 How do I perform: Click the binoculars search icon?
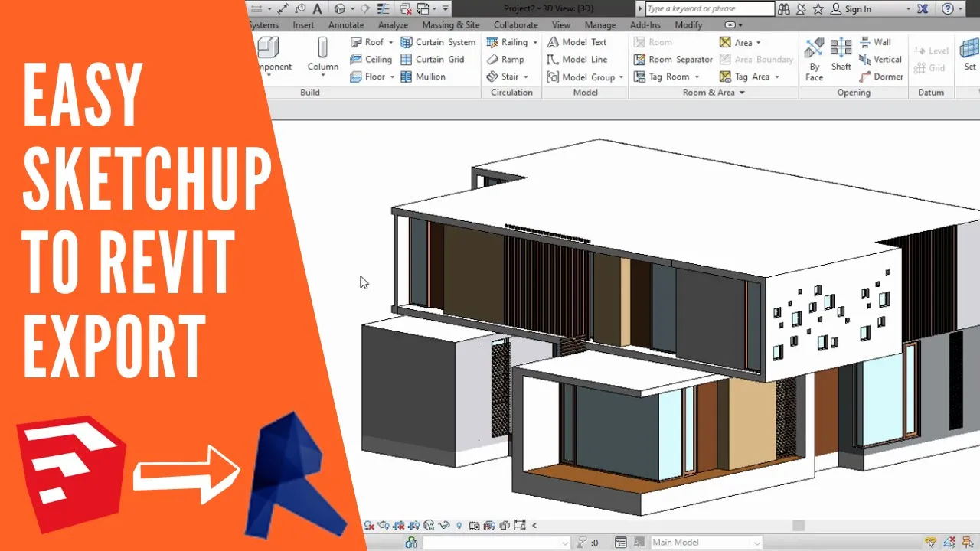click(x=784, y=8)
